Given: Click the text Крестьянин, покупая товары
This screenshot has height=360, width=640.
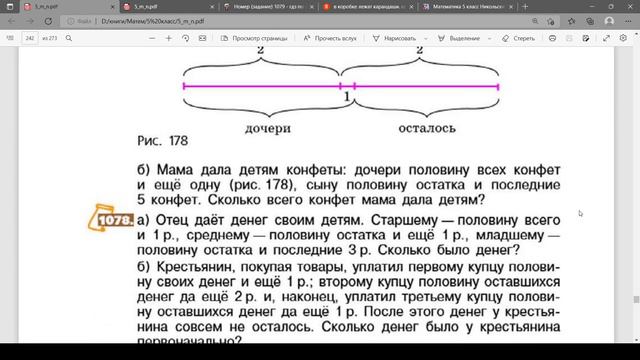Looking at the screenshot, I should 252,267.
